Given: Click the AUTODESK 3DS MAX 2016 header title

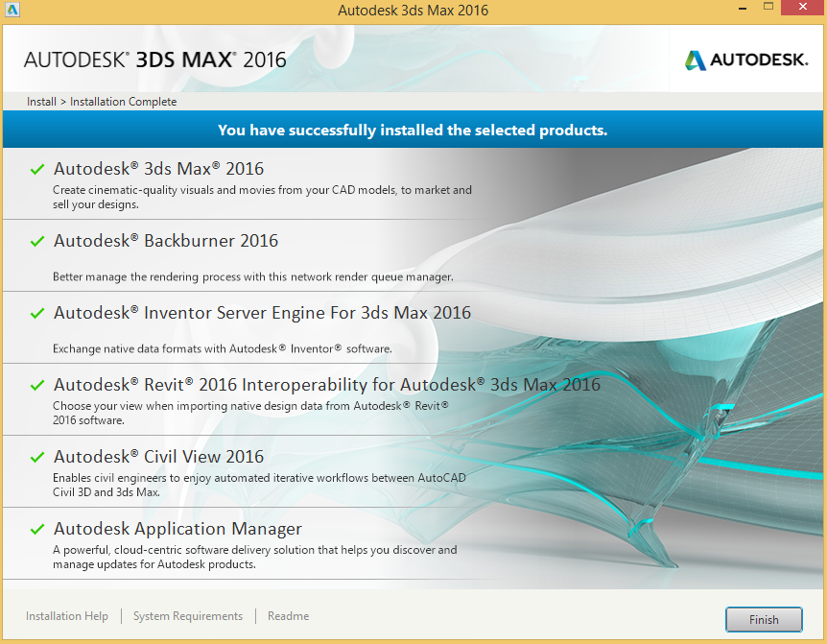Looking at the screenshot, I should (155, 60).
